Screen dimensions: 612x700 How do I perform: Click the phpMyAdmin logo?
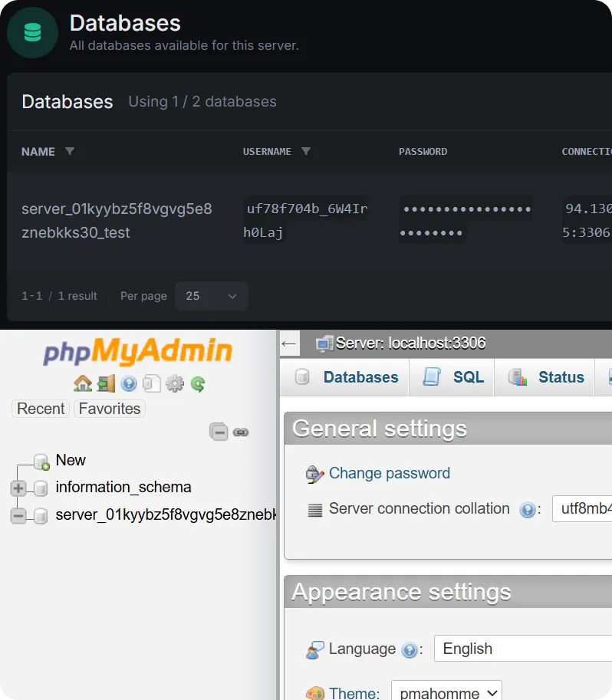(x=137, y=351)
